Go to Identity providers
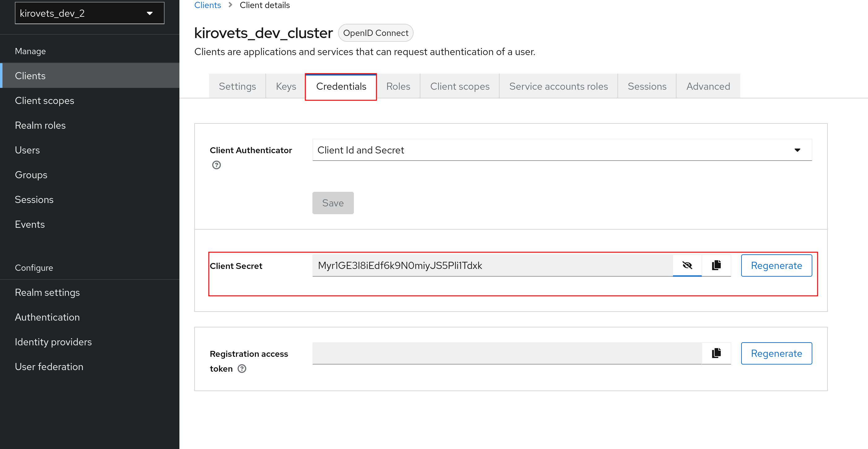Screen dimensions: 868x449 coord(53,342)
